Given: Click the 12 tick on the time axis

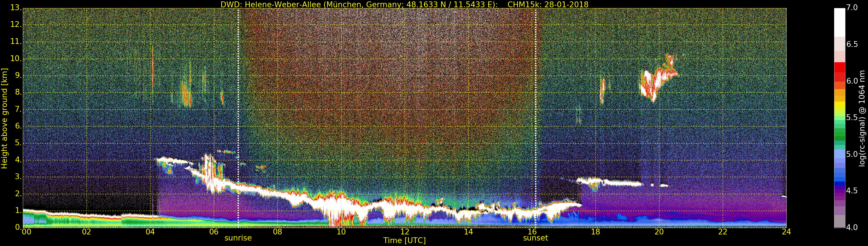Looking at the screenshot, I should 405,232.
